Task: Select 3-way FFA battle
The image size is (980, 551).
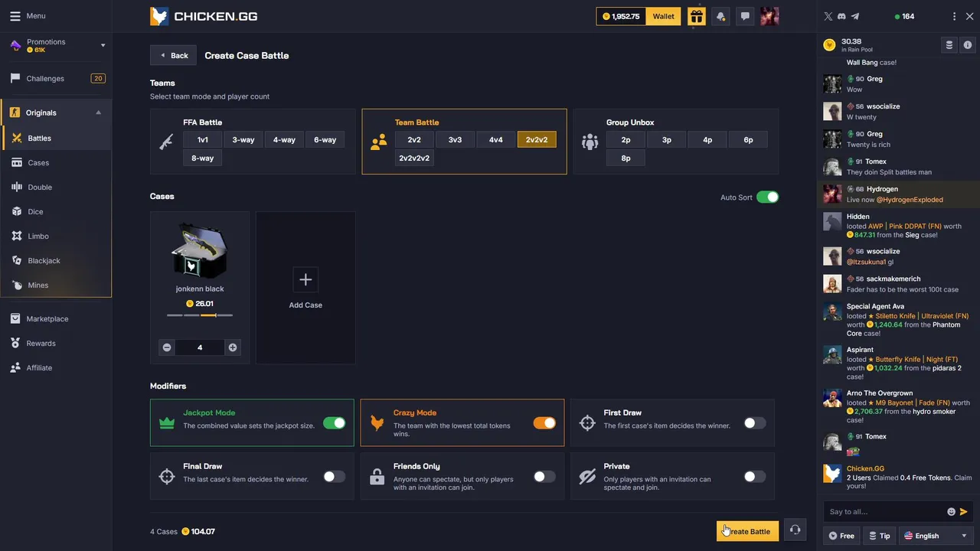Action: (243, 140)
